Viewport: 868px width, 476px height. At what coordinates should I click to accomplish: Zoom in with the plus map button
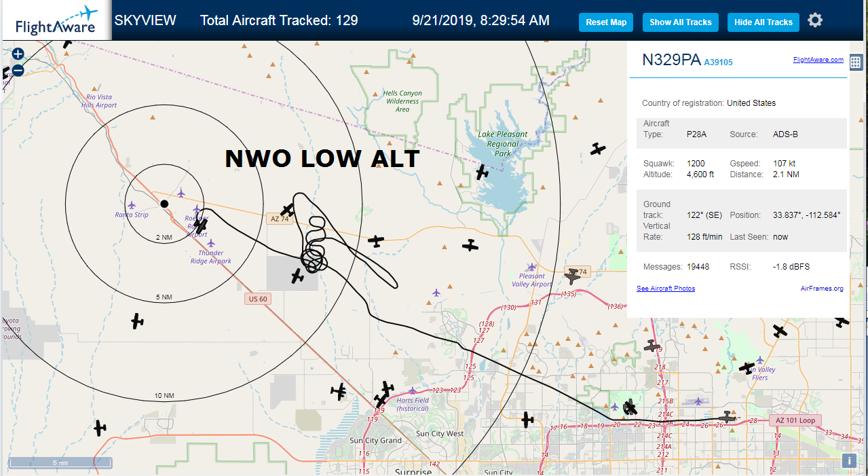[18, 54]
